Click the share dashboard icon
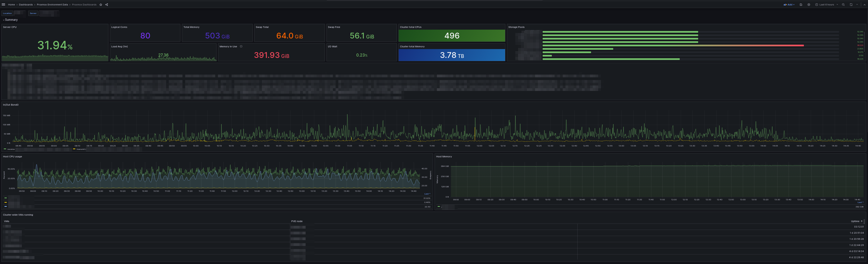This screenshot has height=264, width=868. (107, 5)
